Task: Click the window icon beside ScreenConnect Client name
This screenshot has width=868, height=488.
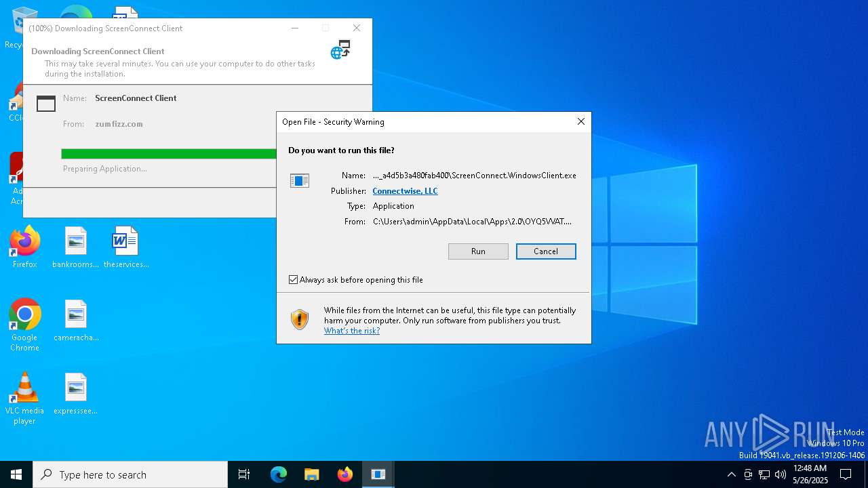Action: 46,103
